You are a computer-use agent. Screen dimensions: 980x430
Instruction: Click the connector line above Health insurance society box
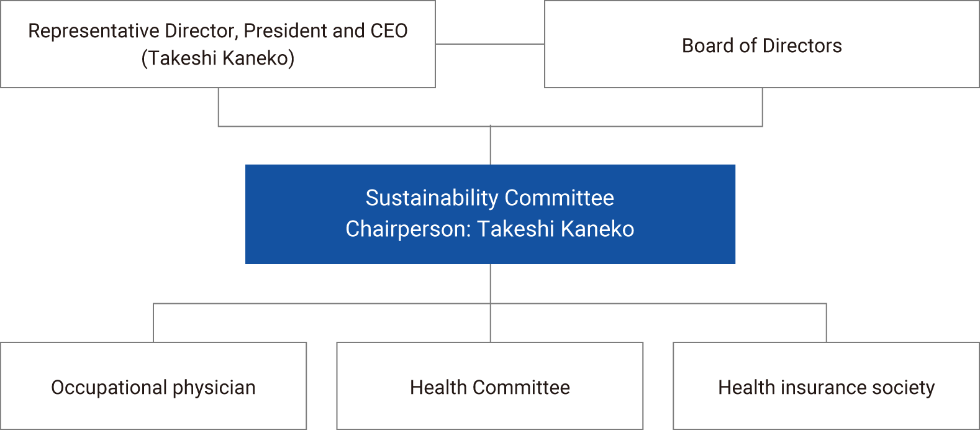827,323
